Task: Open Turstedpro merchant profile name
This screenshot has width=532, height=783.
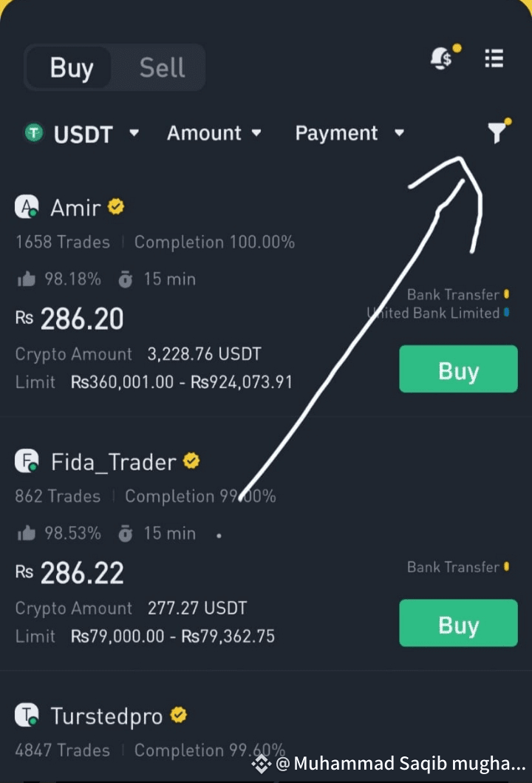Action: click(x=106, y=716)
